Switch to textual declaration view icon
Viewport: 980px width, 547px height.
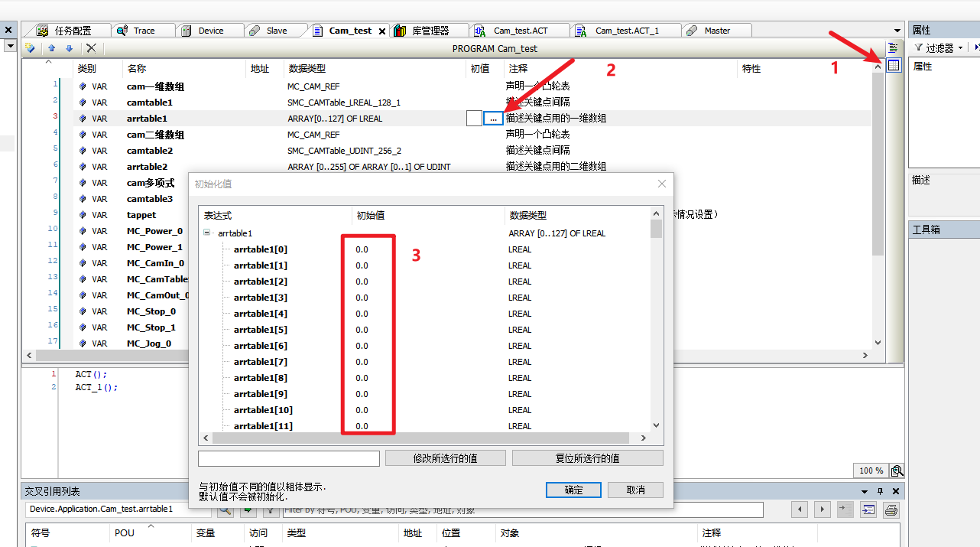[893, 48]
